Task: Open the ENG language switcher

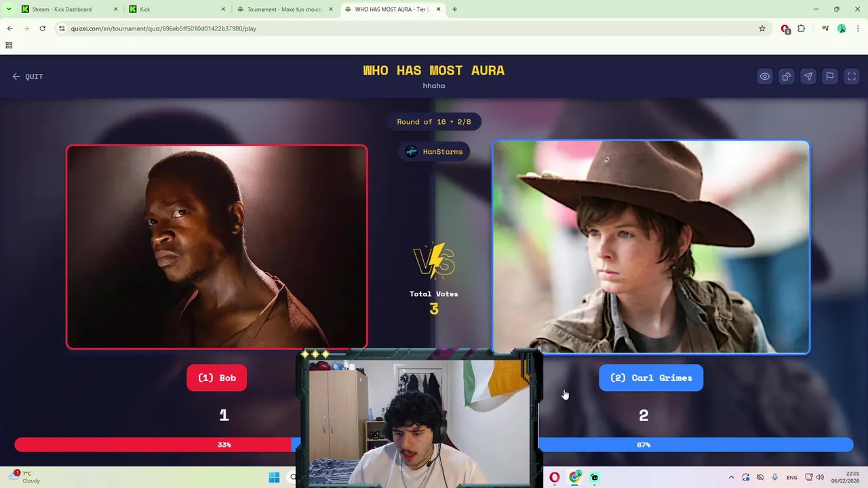Action: pyautogui.click(x=792, y=478)
